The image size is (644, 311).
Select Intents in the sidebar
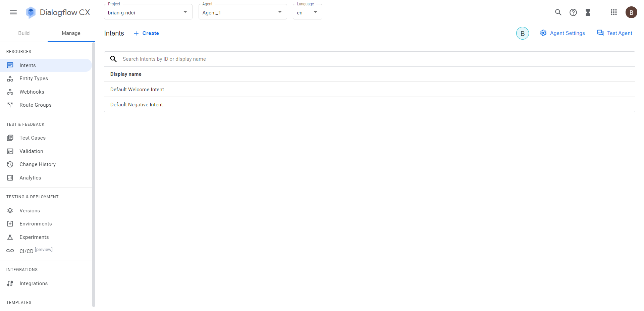[46, 65]
